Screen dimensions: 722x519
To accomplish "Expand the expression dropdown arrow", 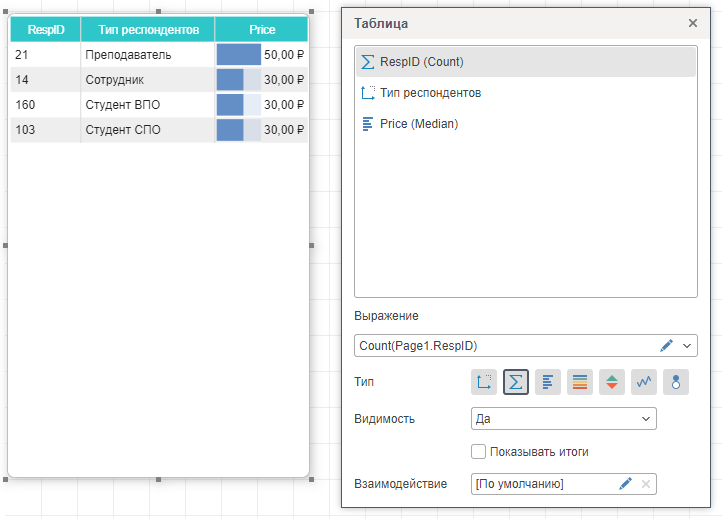I will click(x=687, y=346).
